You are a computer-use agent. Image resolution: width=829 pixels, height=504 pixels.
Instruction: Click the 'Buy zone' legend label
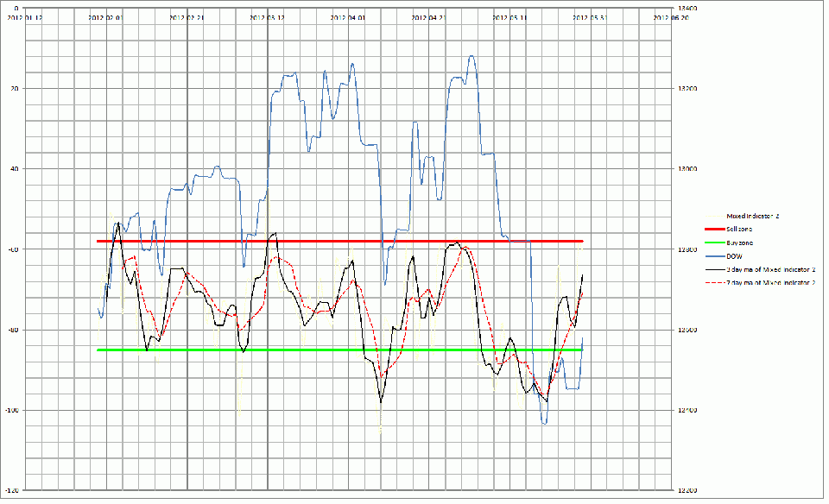739,243
